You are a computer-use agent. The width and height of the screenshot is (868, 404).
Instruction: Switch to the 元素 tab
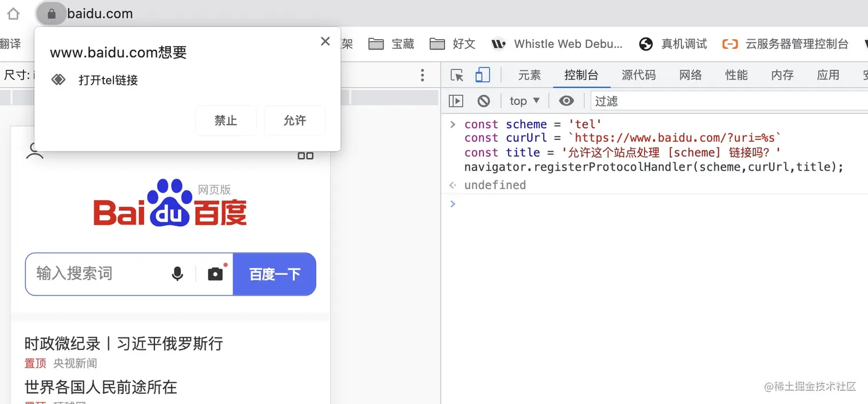coord(529,75)
